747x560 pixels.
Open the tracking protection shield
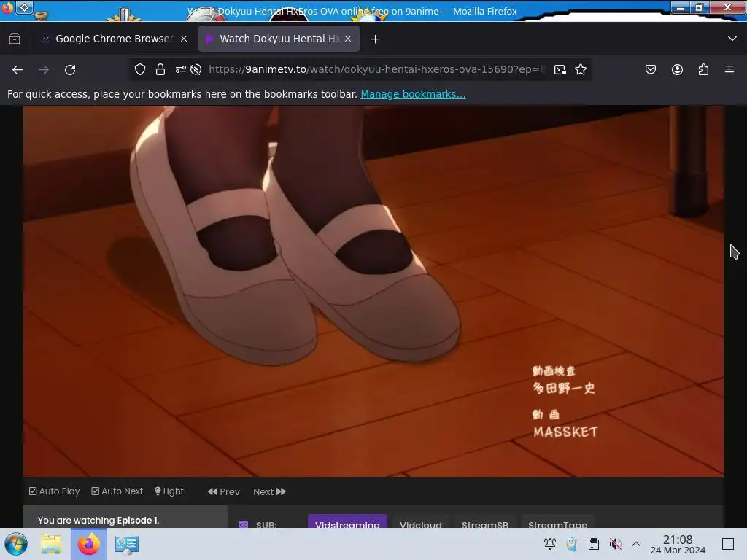click(139, 69)
